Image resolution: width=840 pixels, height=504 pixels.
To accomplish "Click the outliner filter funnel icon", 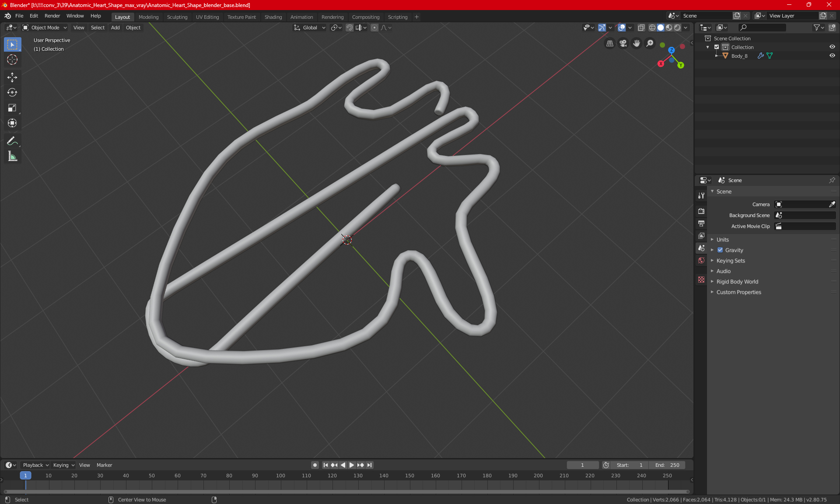I will click(x=819, y=28).
